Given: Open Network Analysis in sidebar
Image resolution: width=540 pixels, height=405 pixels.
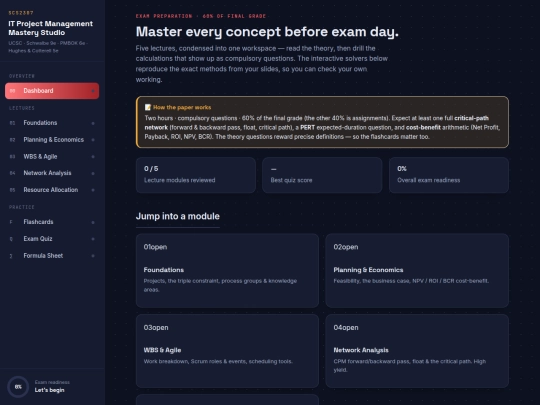Looking at the screenshot, I should 52,173.
